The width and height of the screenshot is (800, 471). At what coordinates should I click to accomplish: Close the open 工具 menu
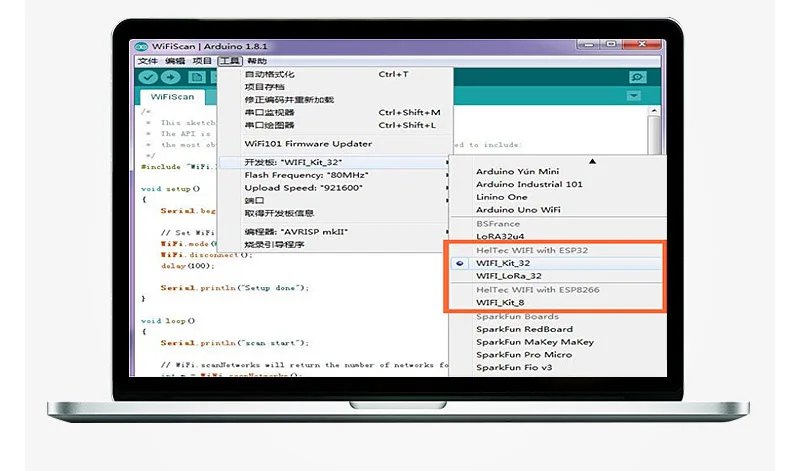[x=230, y=61]
